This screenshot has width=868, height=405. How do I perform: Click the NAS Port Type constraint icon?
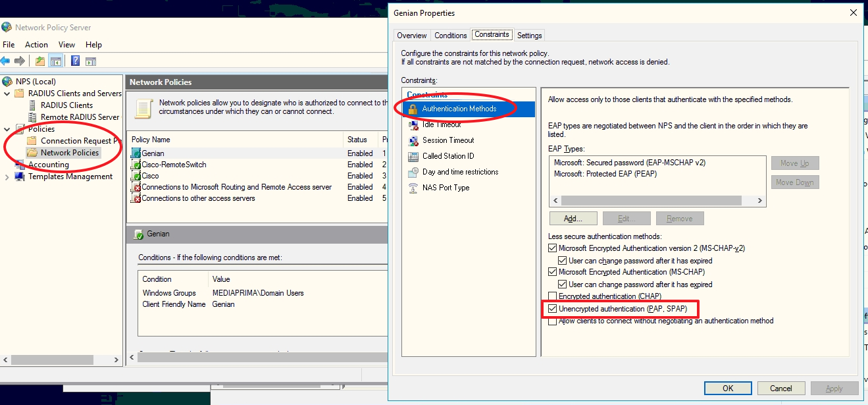(413, 188)
